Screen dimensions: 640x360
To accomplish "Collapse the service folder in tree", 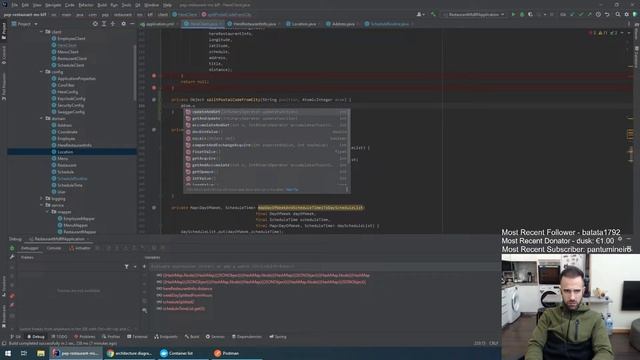I will pyautogui.click(x=41, y=205).
